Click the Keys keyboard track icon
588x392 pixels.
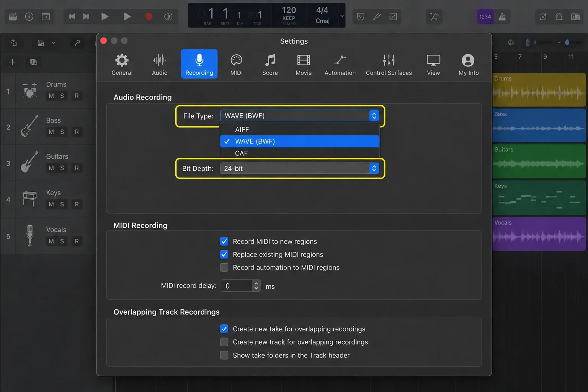click(29, 198)
